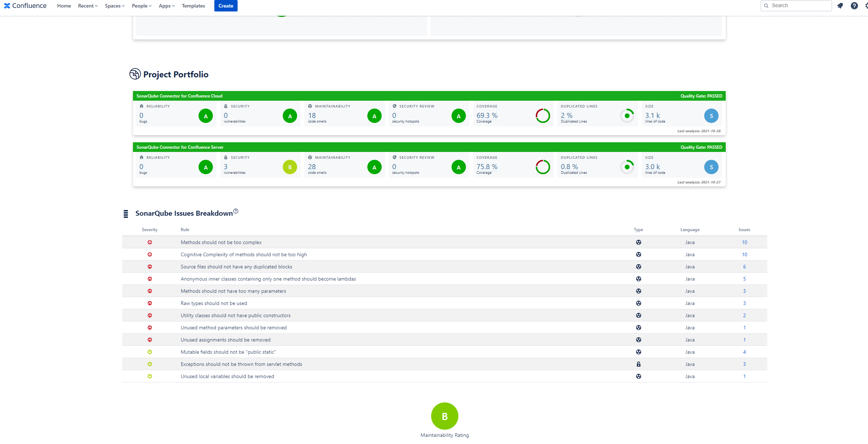Viewport: 868px width, 444px height.
Task: Open the help question mark icon
Action: pos(854,6)
